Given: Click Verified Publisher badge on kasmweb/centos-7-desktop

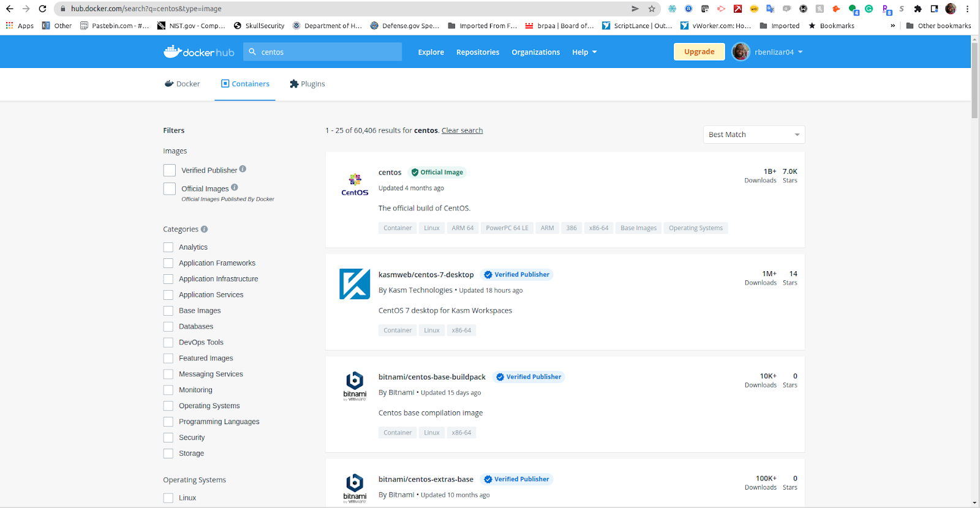Looking at the screenshot, I should pos(517,275).
